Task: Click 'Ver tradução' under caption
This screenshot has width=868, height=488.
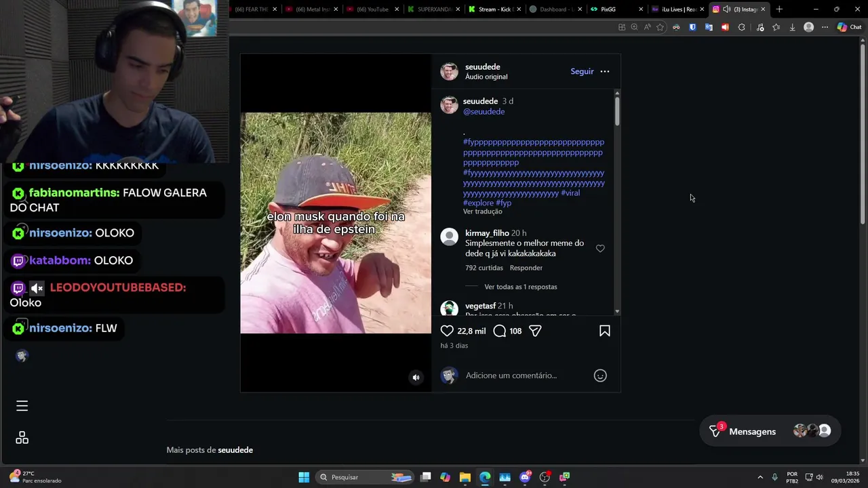Action: coord(483,211)
